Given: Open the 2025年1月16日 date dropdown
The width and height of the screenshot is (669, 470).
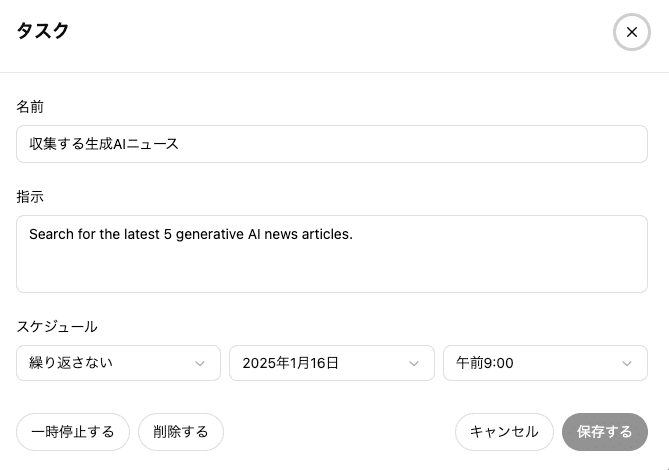Looking at the screenshot, I should pyautogui.click(x=332, y=363).
